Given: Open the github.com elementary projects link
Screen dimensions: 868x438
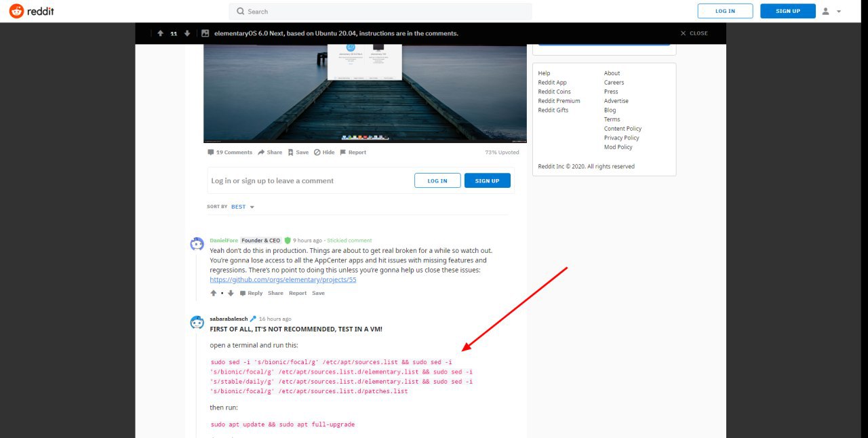Looking at the screenshot, I should tap(283, 279).
